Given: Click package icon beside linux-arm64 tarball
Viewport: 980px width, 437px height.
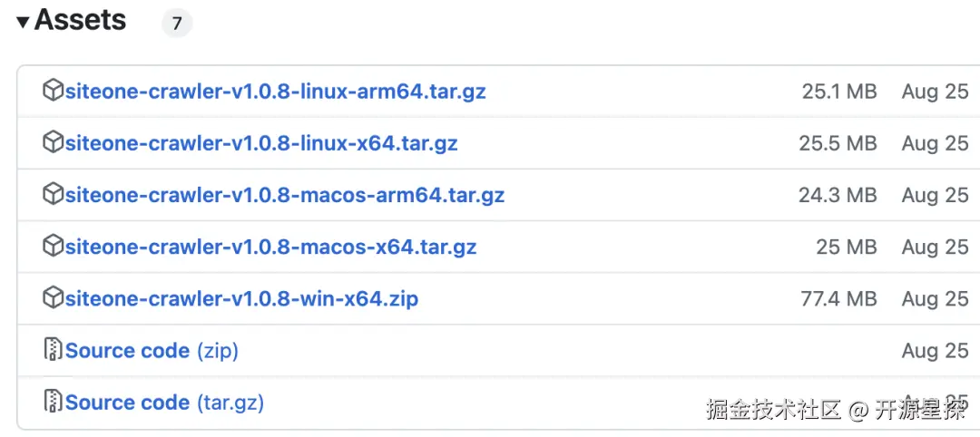Looking at the screenshot, I should (54, 91).
